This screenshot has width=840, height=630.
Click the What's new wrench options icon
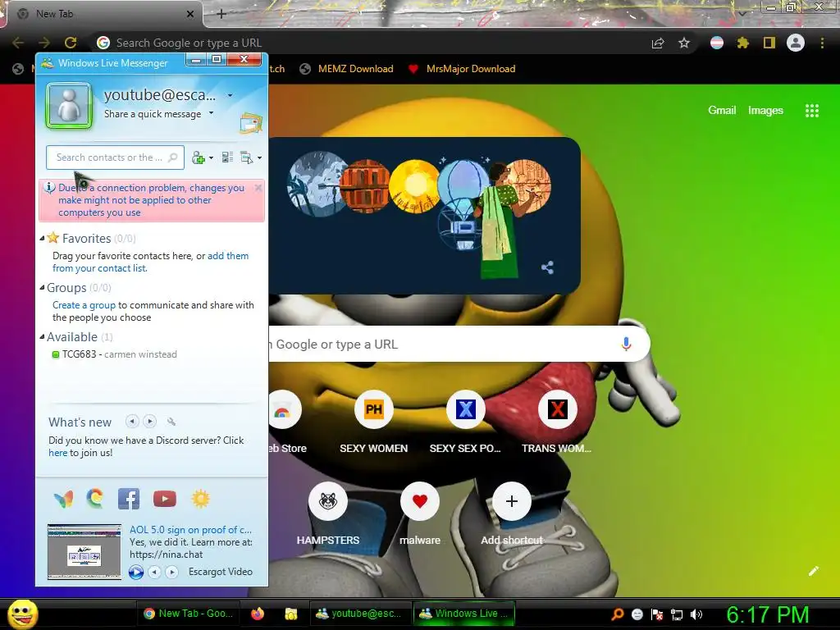[171, 422]
